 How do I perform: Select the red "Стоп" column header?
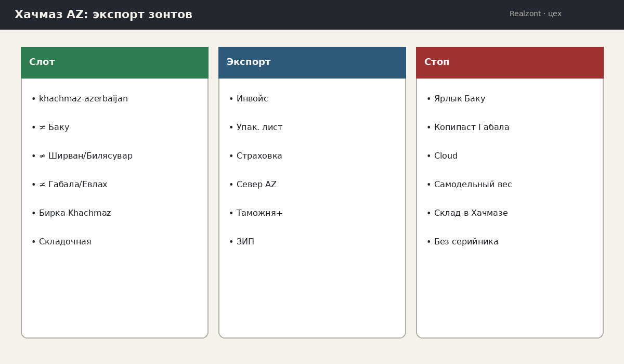510,62
